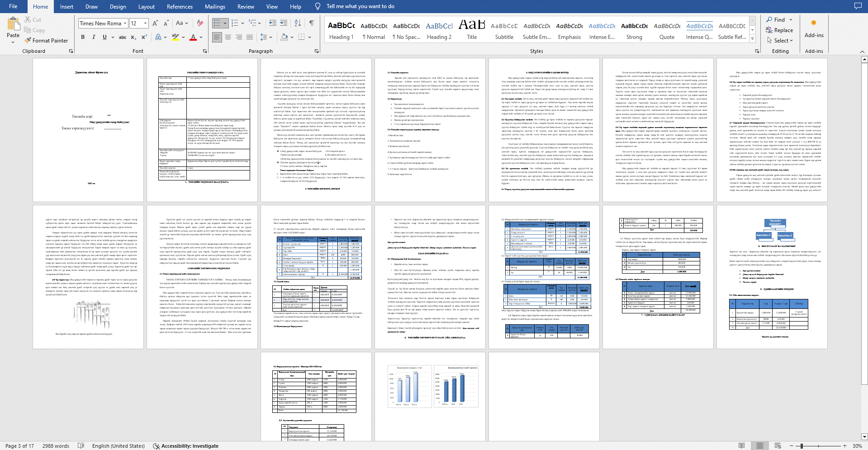Click the 2988 words counter
The image size is (868, 450).
pos(56,446)
